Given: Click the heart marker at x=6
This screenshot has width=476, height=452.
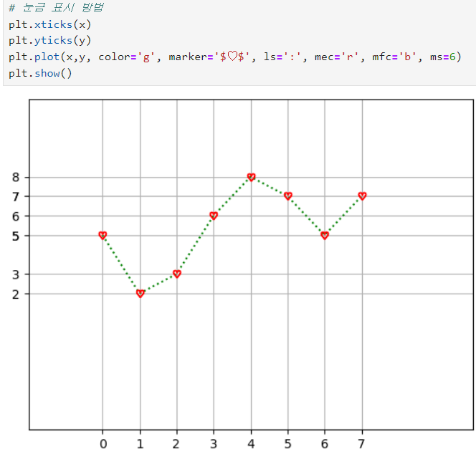Looking at the screenshot, I should coord(325,236).
